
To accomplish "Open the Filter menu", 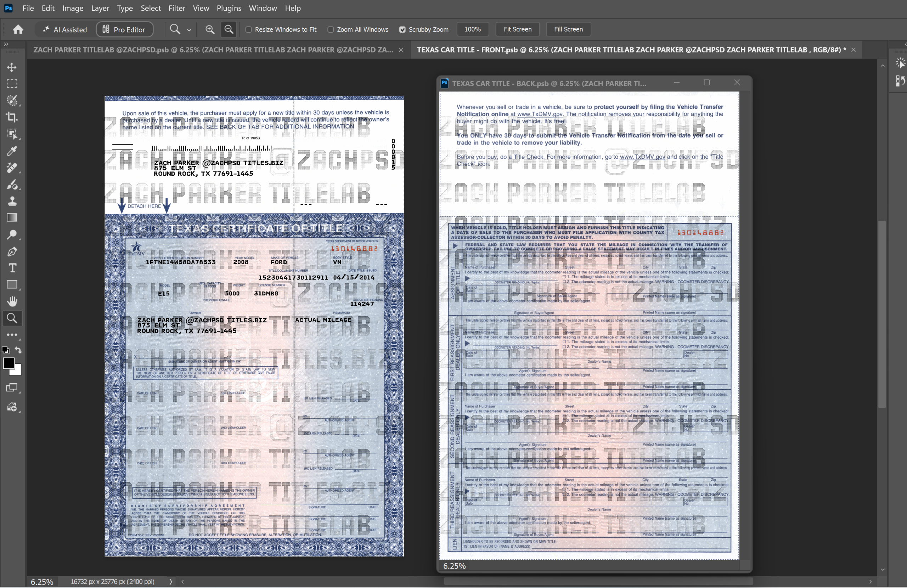I will coord(177,8).
